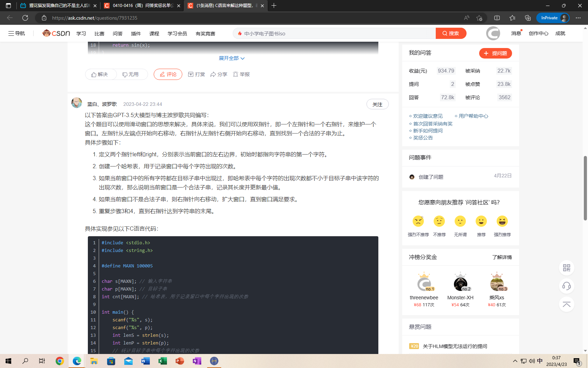Open 了解详情 for the bonus ranking
Screen dimensions: 588x368
(502, 257)
